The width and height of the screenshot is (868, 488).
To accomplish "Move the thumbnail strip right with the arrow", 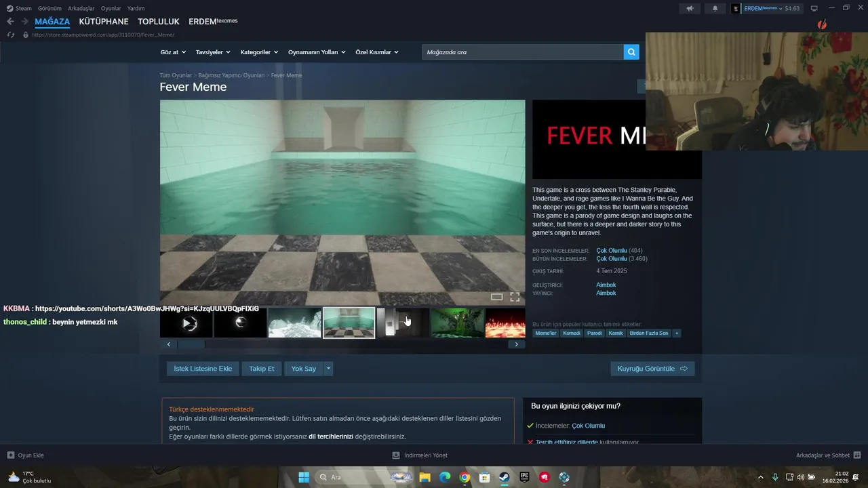I will [516, 344].
